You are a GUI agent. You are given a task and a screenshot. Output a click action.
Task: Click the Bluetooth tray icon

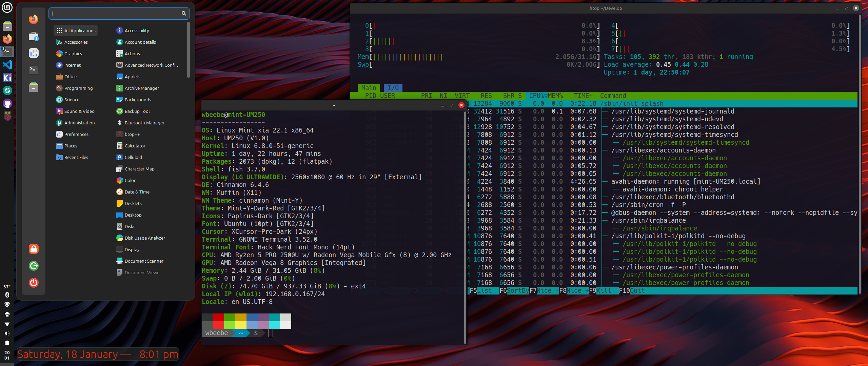[7, 295]
